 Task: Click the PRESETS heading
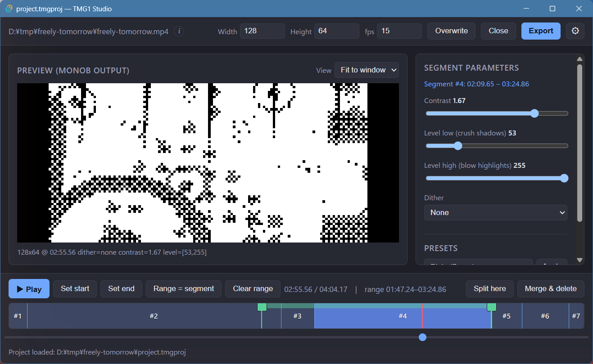pos(441,248)
